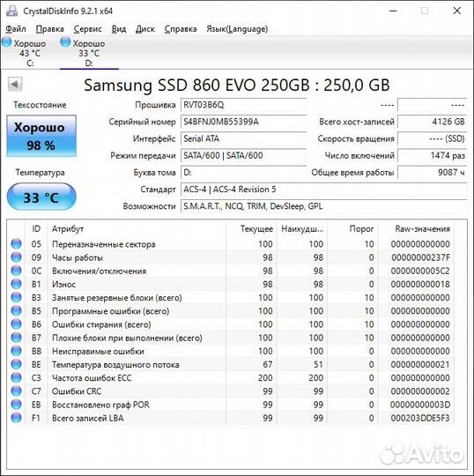Viewport: 474px width, 476px height.
Task: Select Восстановлено граф POR text
Action: (x=100, y=405)
